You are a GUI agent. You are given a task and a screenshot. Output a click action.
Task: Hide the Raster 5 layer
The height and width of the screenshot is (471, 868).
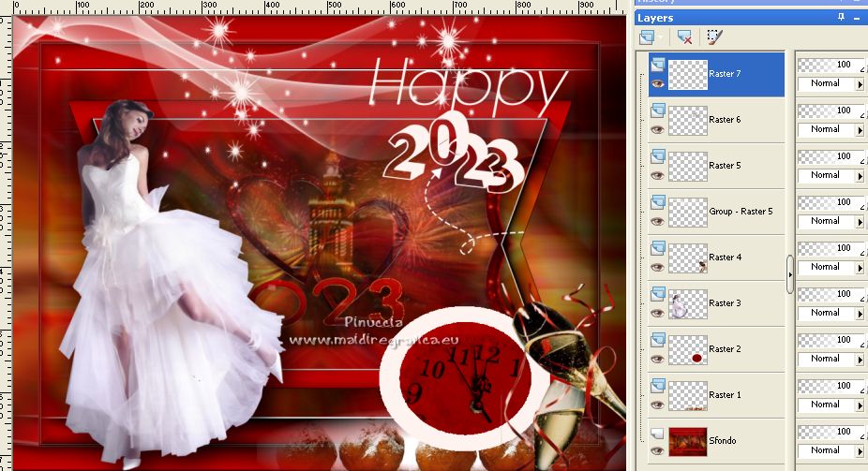point(658,175)
